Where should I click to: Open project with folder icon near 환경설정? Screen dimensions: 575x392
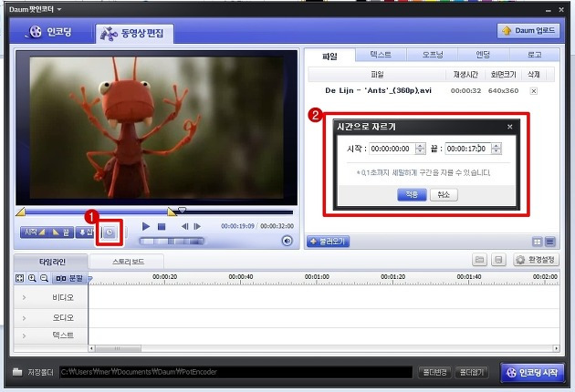(479, 260)
